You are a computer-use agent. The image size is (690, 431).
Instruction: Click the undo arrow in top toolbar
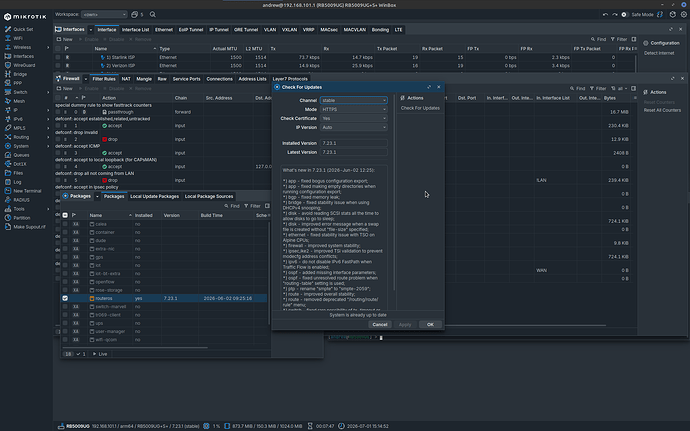pos(606,15)
